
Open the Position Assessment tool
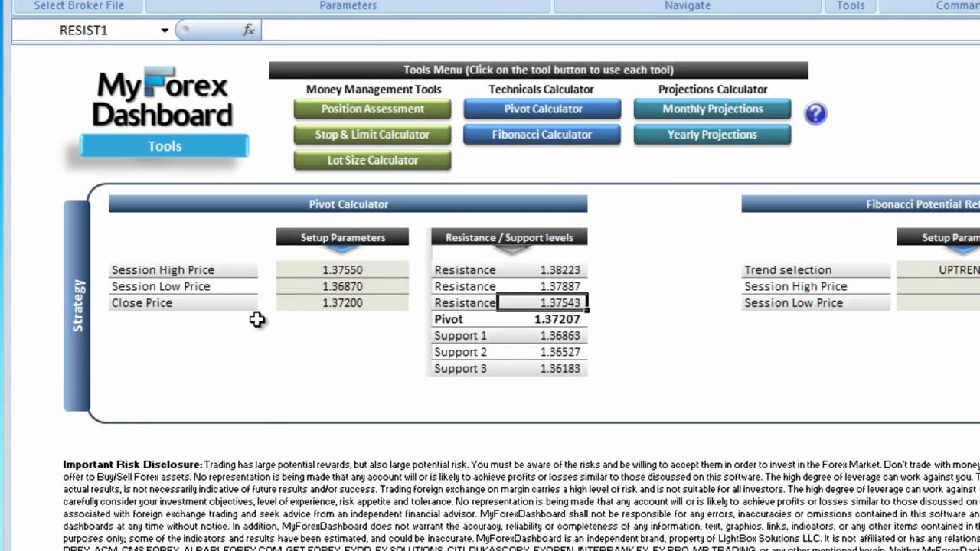click(x=373, y=109)
